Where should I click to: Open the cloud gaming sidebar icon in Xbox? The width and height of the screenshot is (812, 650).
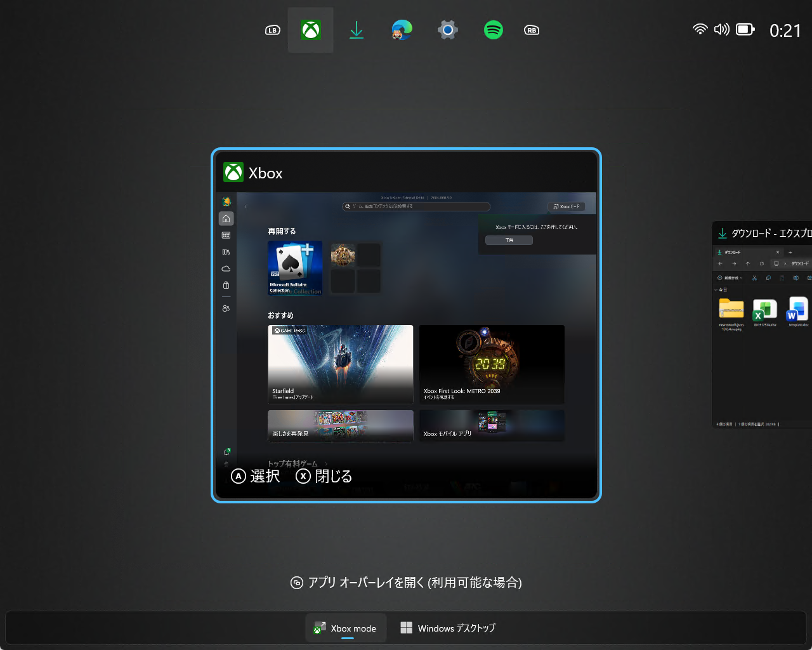[226, 269]
